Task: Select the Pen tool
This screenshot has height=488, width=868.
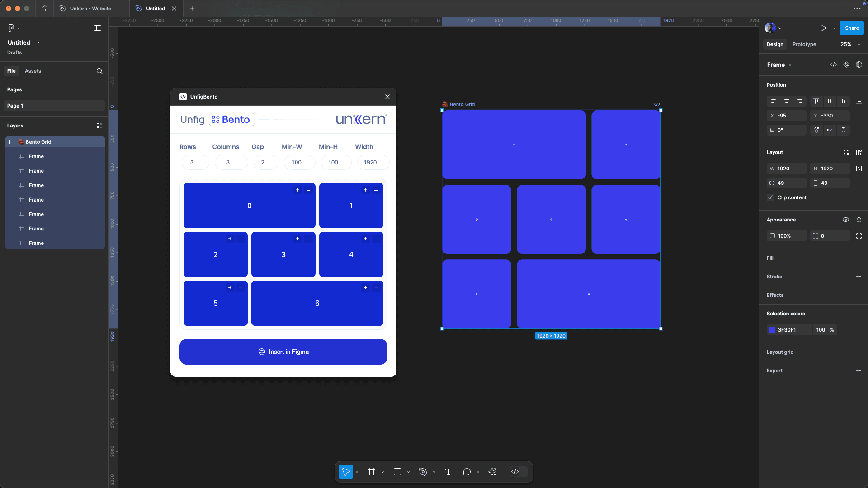Action: point(423,472)
